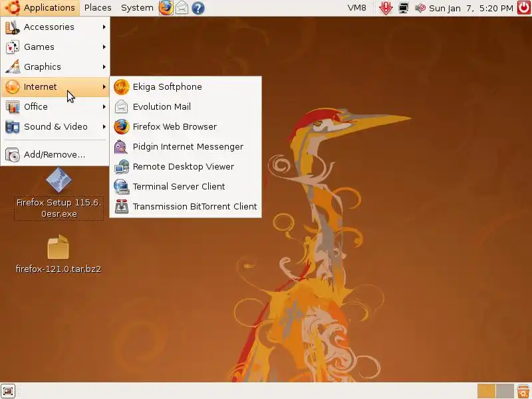This screenshot has width=532, height=399.
Task: Launch Evolution Mail
Action: click(186, 106)
